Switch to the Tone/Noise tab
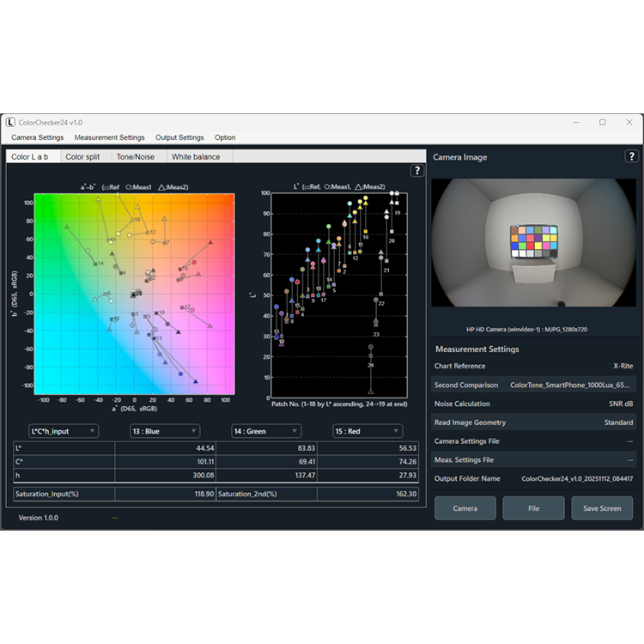 tap(136, 157)
